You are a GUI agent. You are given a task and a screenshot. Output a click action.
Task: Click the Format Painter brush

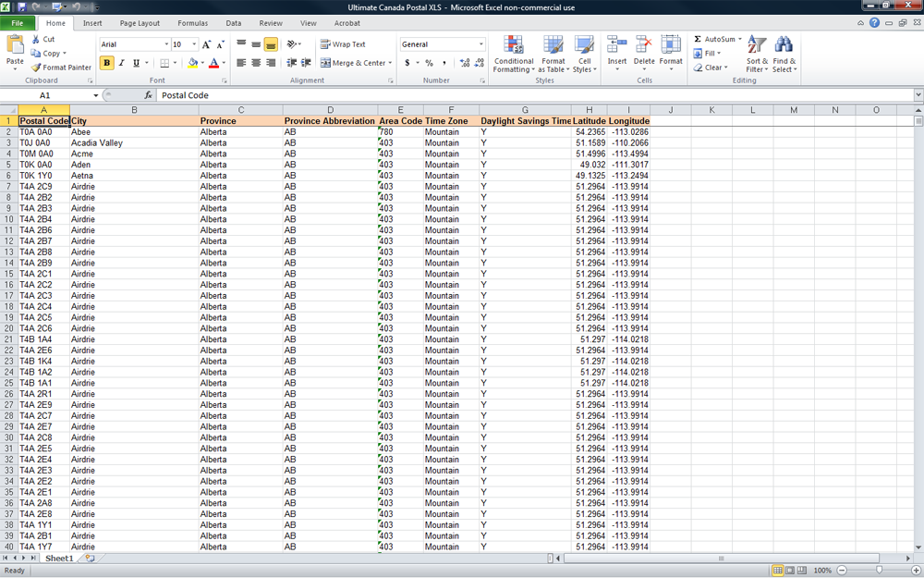coord(36,68)
